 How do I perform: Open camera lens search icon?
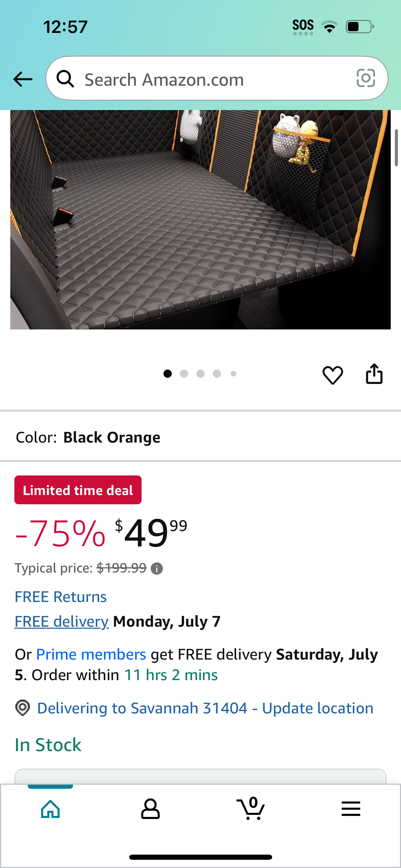click(x=366, y=78)
